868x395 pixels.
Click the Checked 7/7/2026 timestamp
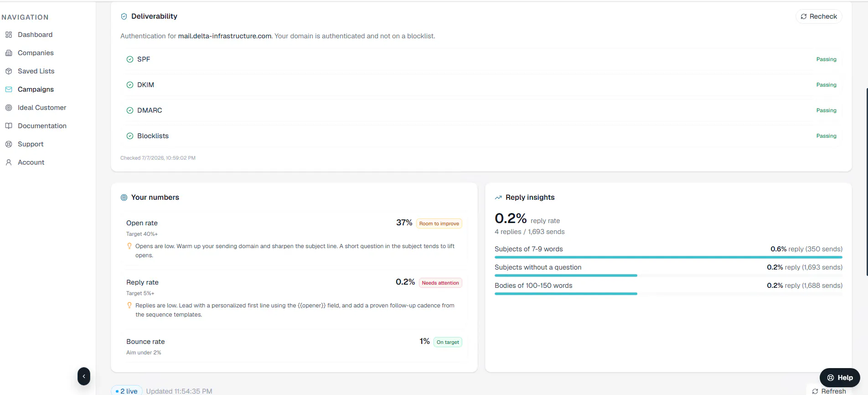pos(158,158)
